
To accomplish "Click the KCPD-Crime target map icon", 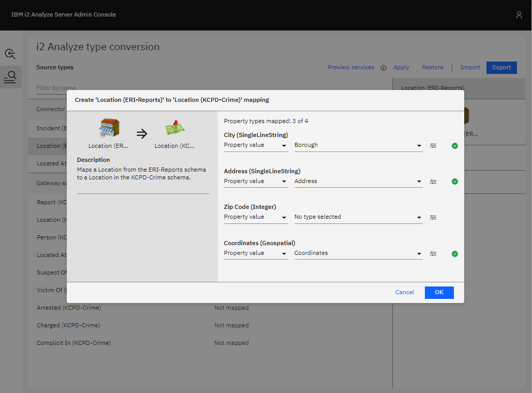I will click(175, 128).
